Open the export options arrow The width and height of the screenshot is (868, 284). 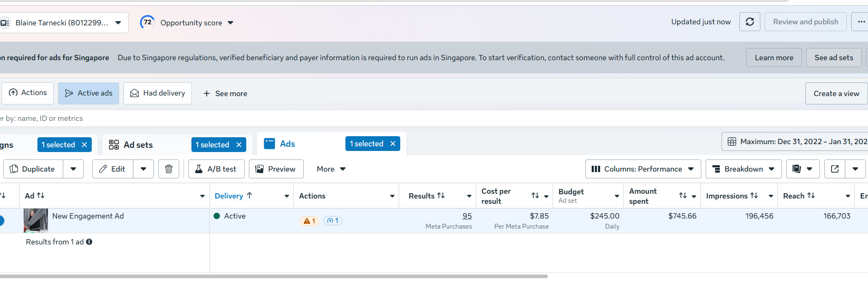click(x=855, y=169)
